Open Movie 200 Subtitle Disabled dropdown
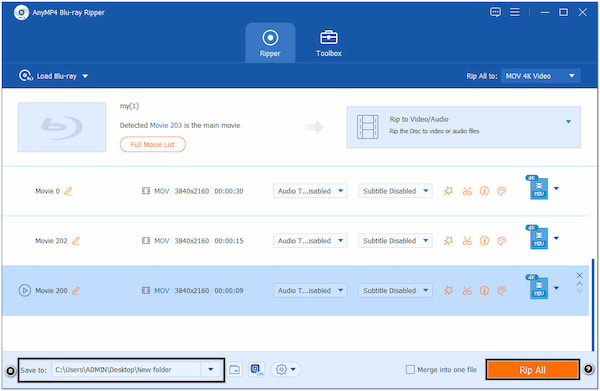600x391 pixels. click(x=395, y=290)
